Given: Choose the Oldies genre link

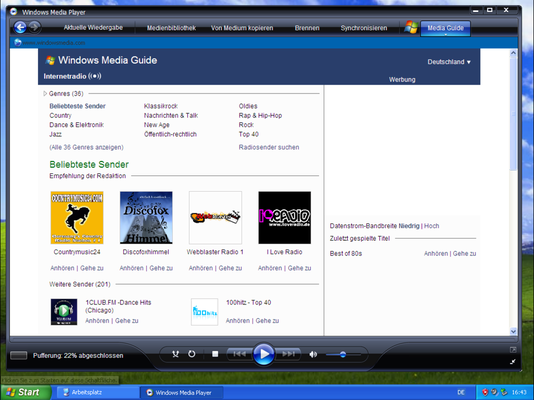Looking at the screenshot, I should [248, 106].
